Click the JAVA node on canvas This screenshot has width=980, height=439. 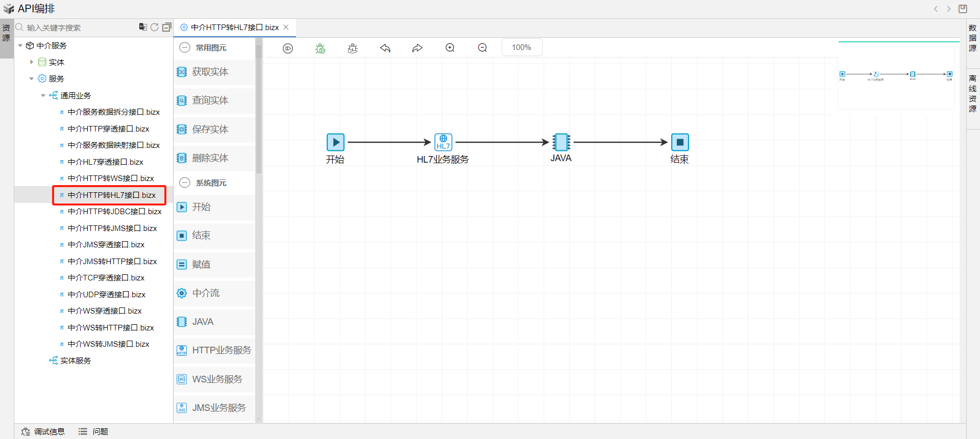[561, 142]
